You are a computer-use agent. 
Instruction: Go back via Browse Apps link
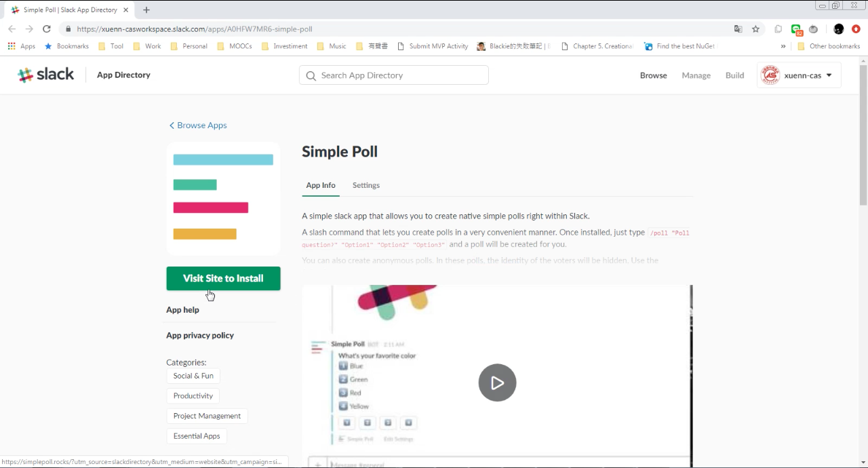[x=198, y=125]
